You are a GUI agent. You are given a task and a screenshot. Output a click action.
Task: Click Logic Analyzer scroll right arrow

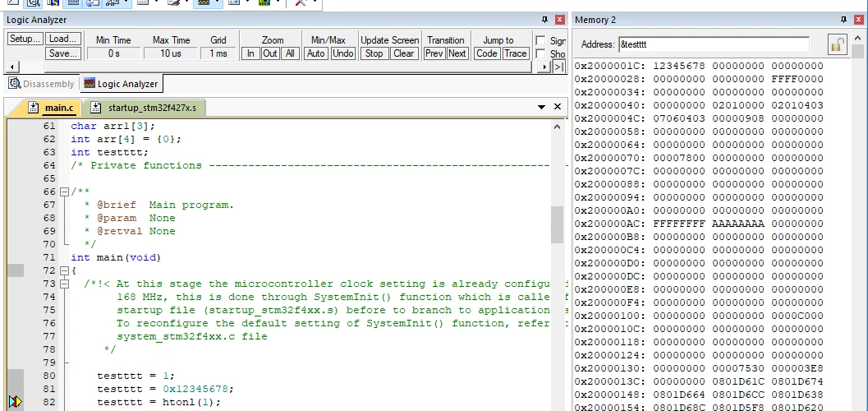pos(544,67)
